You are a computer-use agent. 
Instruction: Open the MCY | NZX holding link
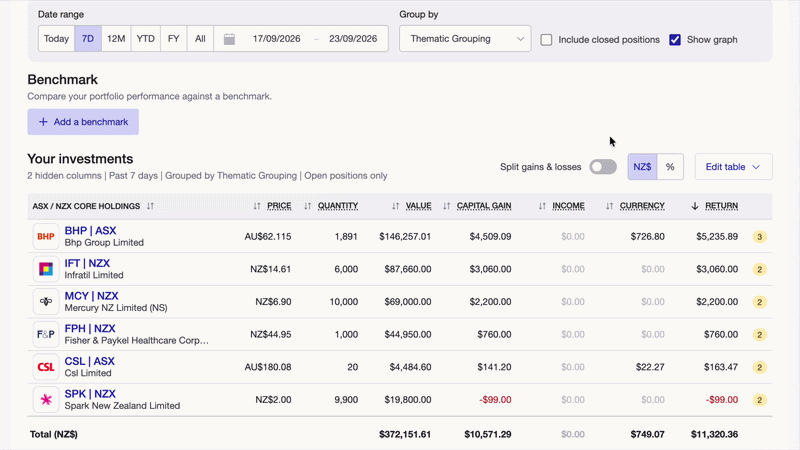(91, 296)
